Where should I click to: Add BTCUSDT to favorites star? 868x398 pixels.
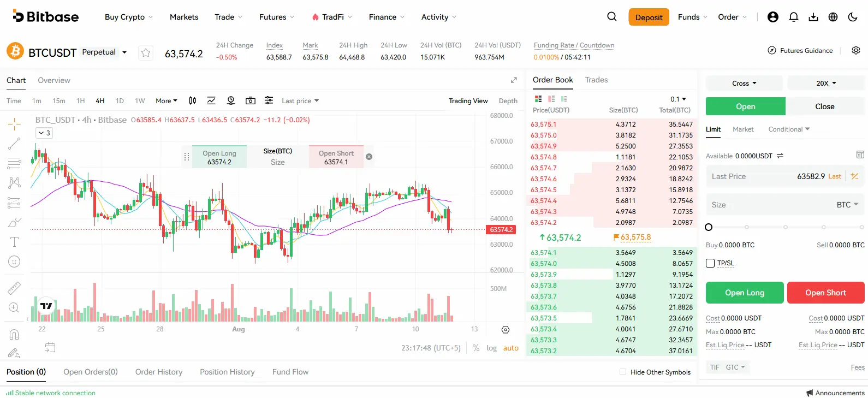[x=146, y=53]
